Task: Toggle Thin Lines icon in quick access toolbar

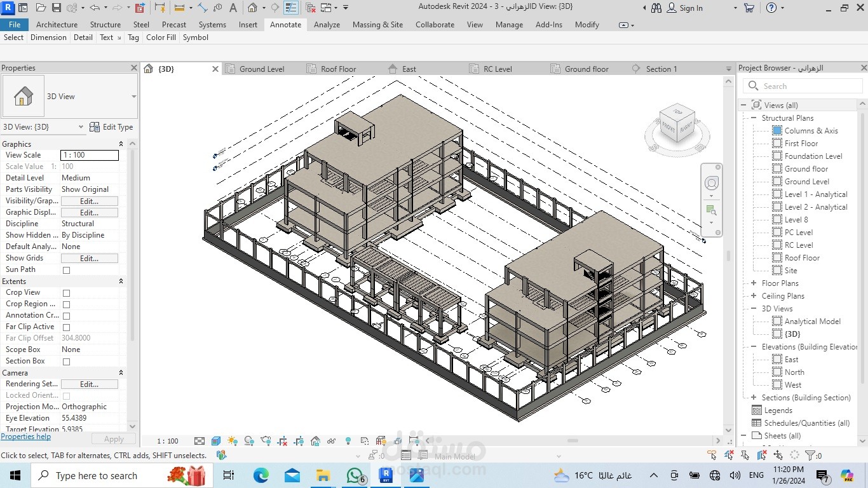Action: (291, 8)
